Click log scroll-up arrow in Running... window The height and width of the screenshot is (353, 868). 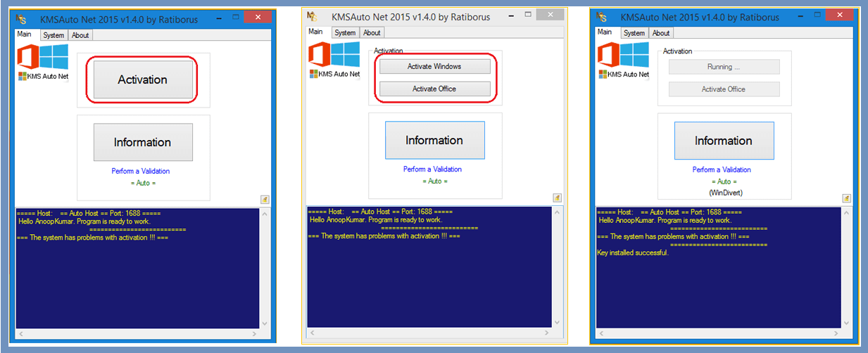click(846, 212)
